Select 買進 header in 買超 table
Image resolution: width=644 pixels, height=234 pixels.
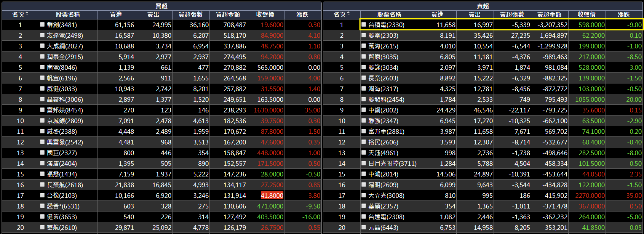pos(116,14)
